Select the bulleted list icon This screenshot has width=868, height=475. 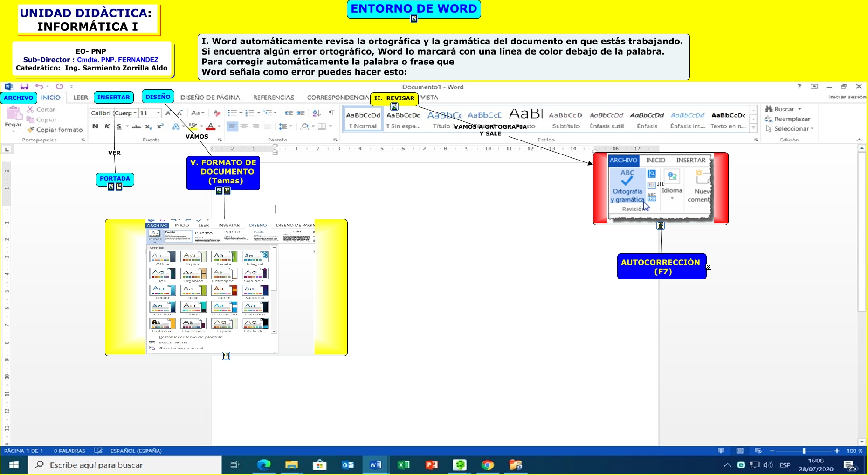[x=232, y=113]
